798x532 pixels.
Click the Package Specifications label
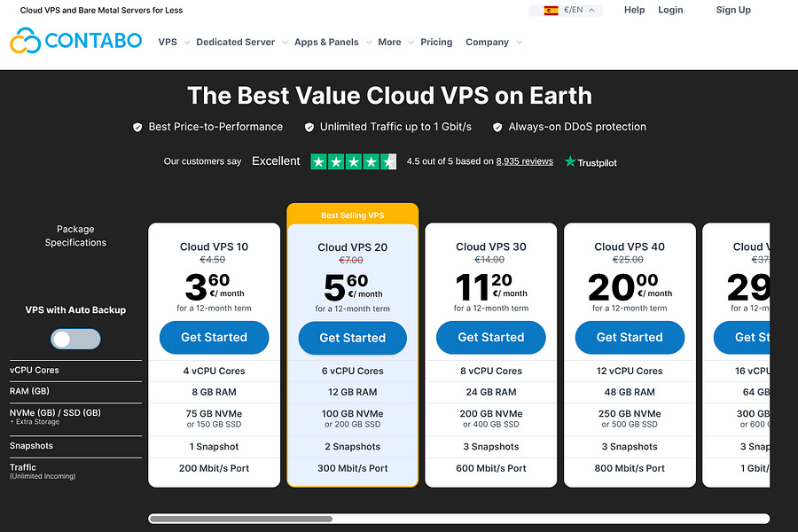(x=75, y=236)
